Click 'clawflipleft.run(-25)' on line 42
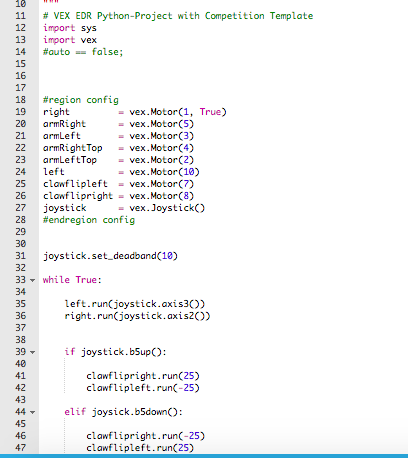 point(143,388)
